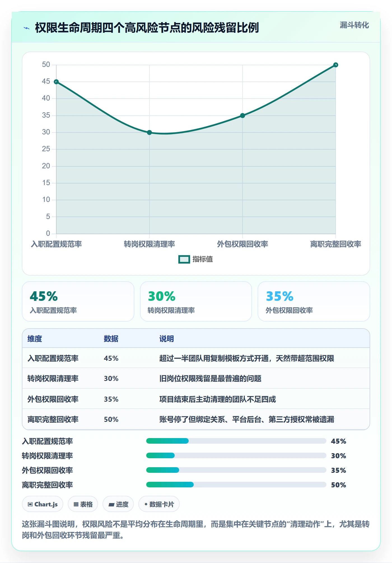Select the 50 data point on the chart line
Image resolution: width=392 pixels, height=563 pixels.
tap(336, 65)
